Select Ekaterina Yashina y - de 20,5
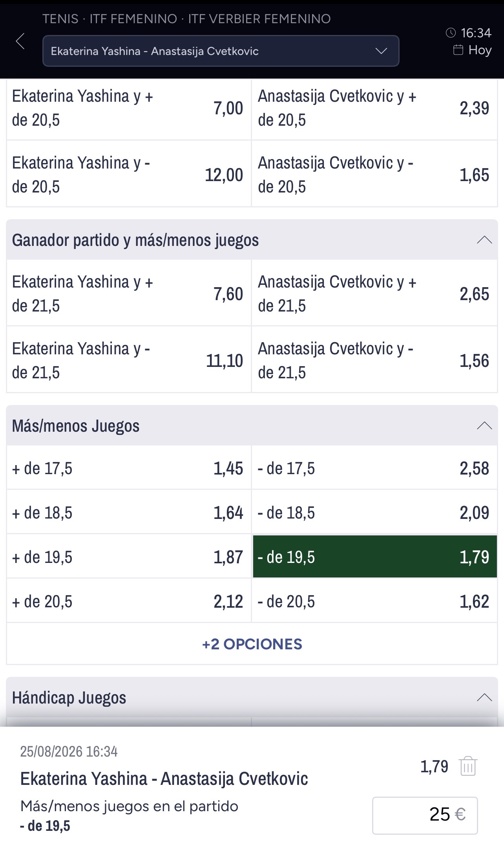This screenshot has width=504, height=843. [x=129, y=174]
